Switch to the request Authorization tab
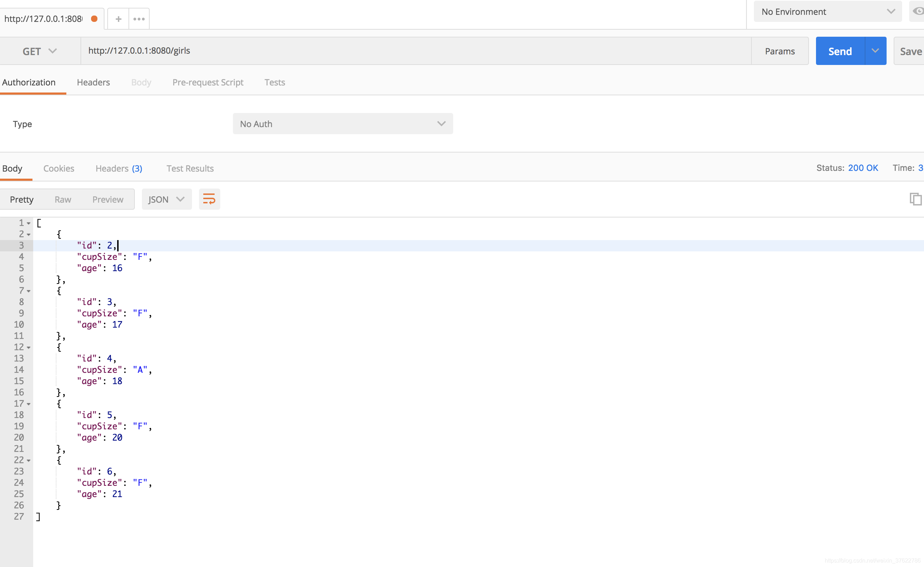924x567 pixels. pyautogui.click(x=29, y=83)
